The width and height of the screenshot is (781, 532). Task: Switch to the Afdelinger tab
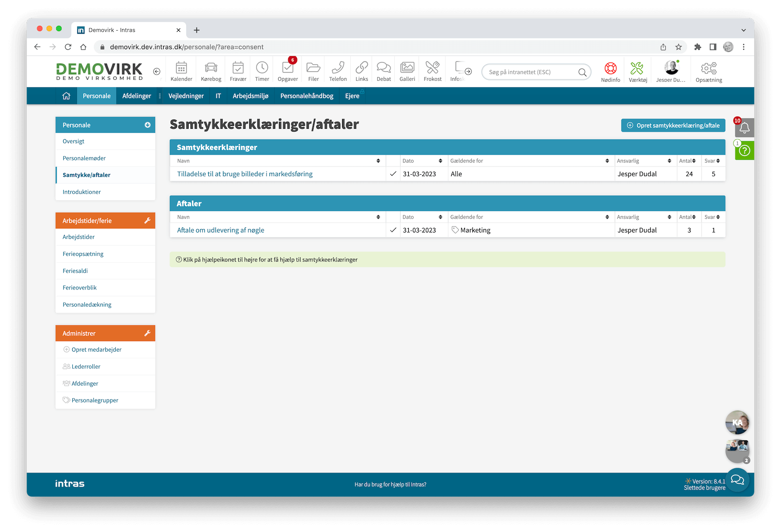coord(136,96)
